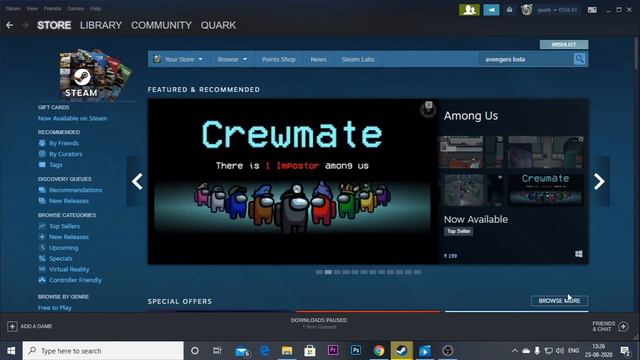Open the Recommendations discovery queue
This screenshot has height=360, width=640.
pyautogui.click(x=75, y=190)
